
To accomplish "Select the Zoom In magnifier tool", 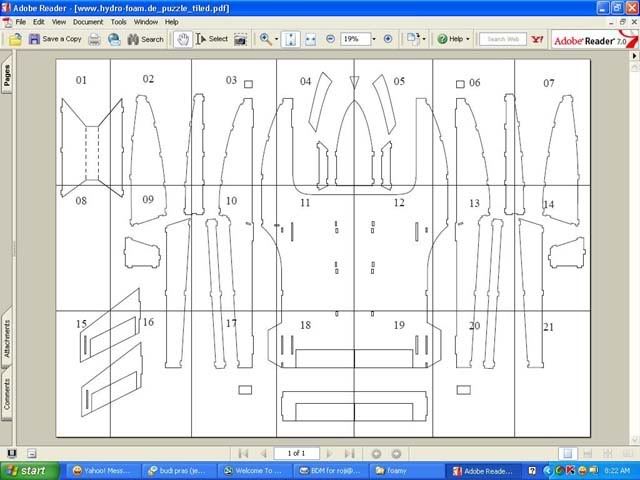I will [x=265, y=39].
